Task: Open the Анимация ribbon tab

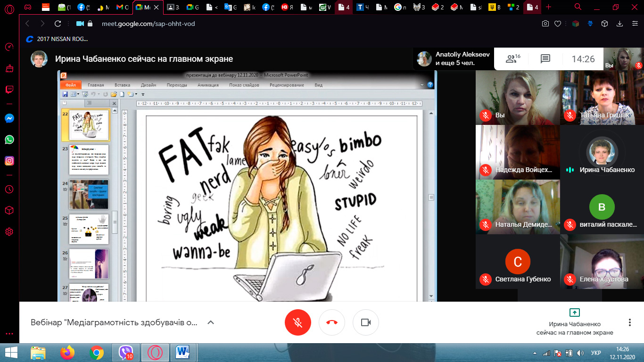Action: point(208,85)
